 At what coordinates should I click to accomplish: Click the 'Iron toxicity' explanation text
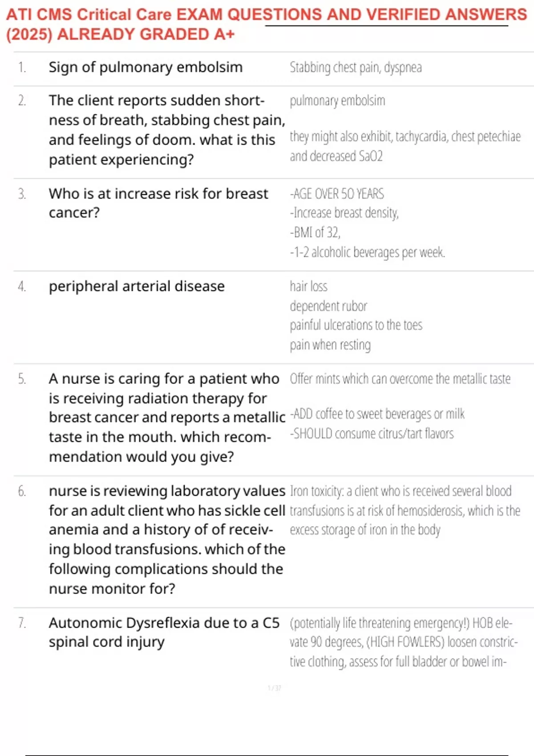405,511
